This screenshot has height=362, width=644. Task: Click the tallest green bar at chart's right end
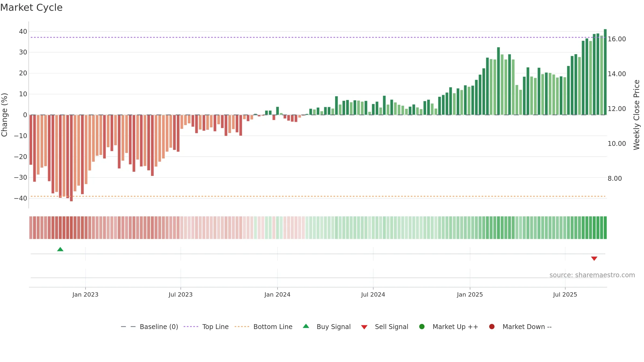(605, 72)
